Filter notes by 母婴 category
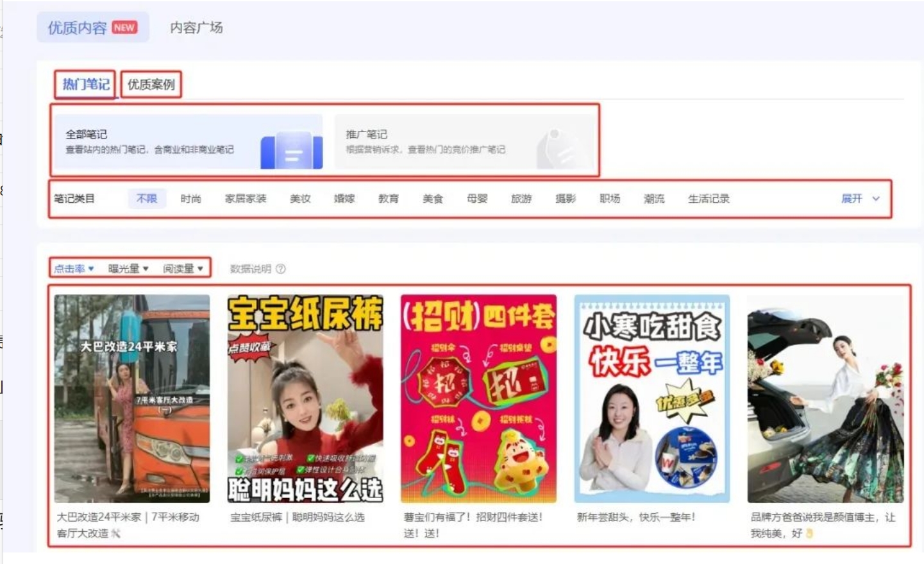Viewport: 924px width, 564px height. [x=477, y=199]
